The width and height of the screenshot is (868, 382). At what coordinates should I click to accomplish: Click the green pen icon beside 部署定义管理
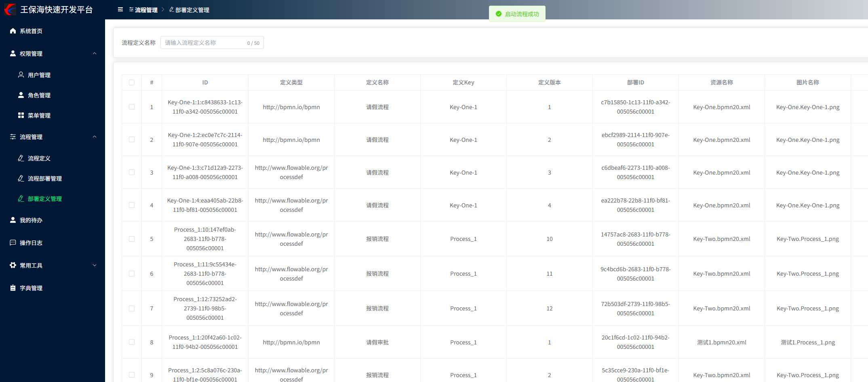tap(21, 198)
